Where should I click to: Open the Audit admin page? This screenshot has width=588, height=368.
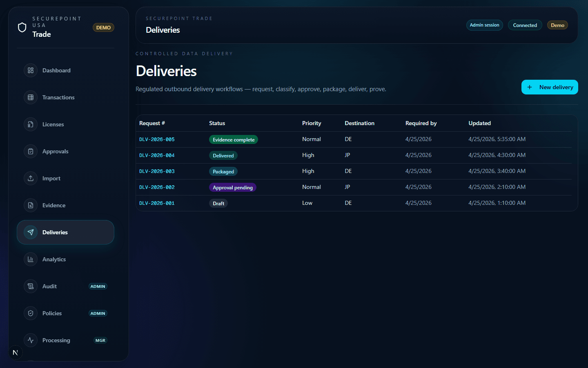coord(65,286)
